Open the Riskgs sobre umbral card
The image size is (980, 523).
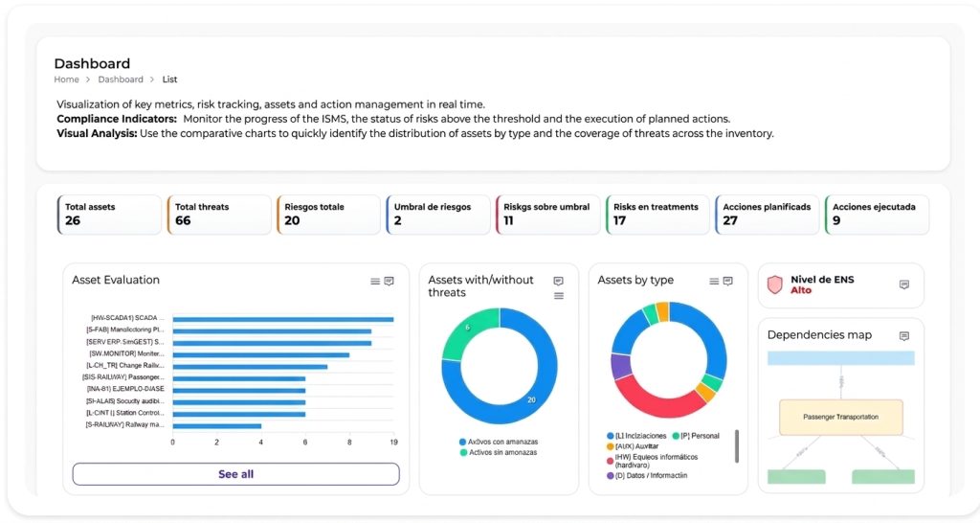[x=548, y=215]
